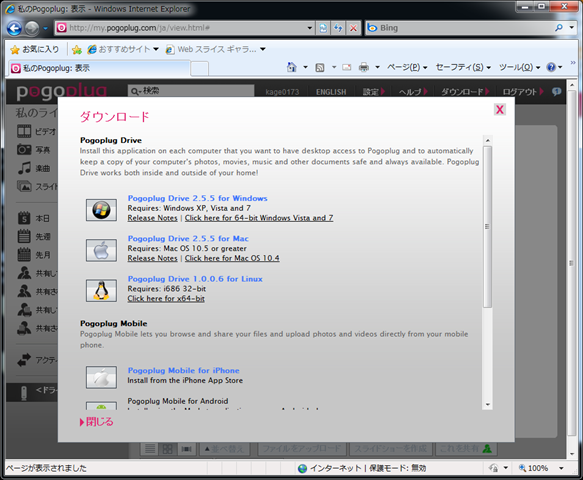Click the photos camera sidebar icon
The image size is (583, 480).
tap(24, 149)
